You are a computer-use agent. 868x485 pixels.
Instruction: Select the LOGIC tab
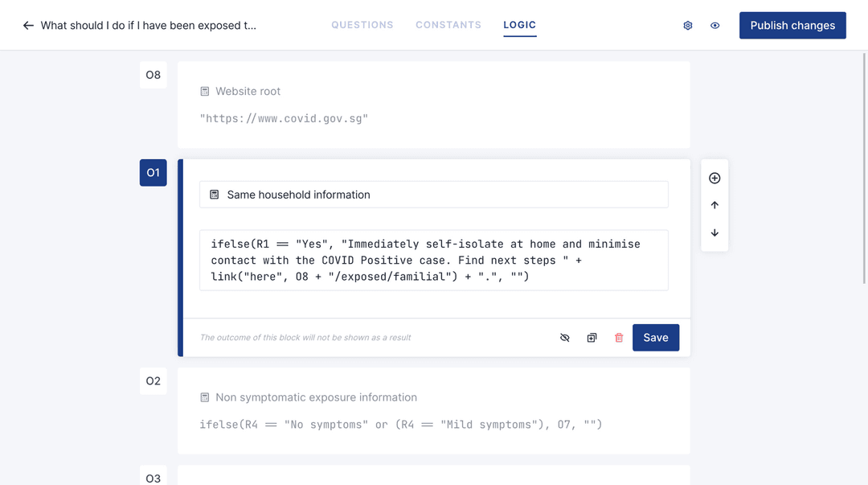519,25
